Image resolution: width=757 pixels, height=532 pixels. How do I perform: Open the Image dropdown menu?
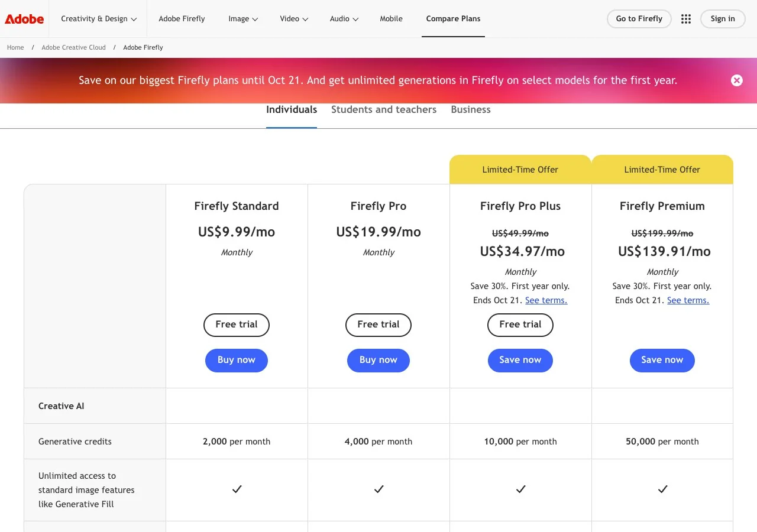(x=243, y=19)
